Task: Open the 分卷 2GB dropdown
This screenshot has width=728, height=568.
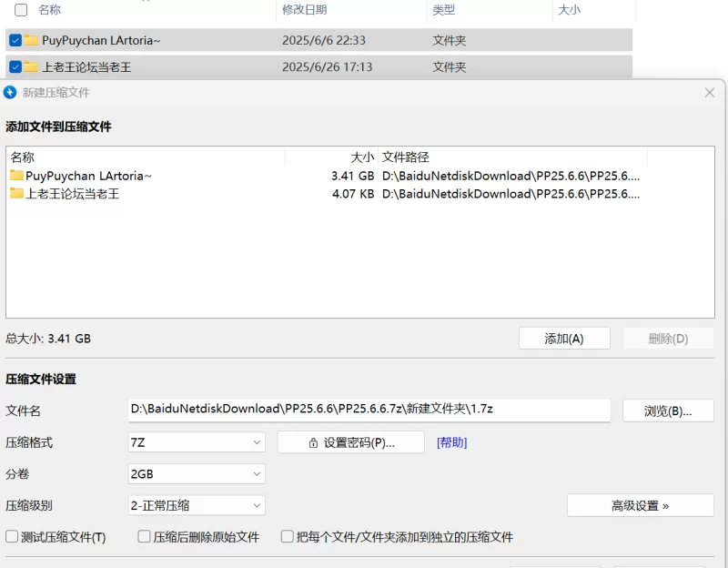Action: pos(197,473)
